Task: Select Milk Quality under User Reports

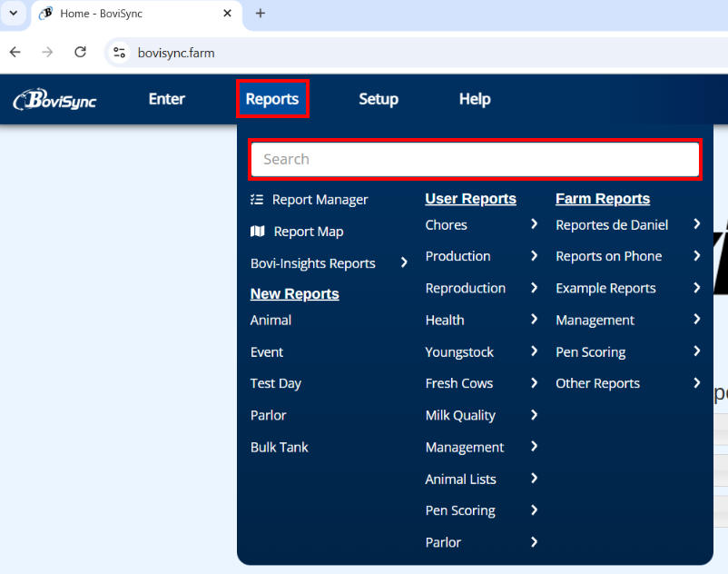Action: [460, 415]
